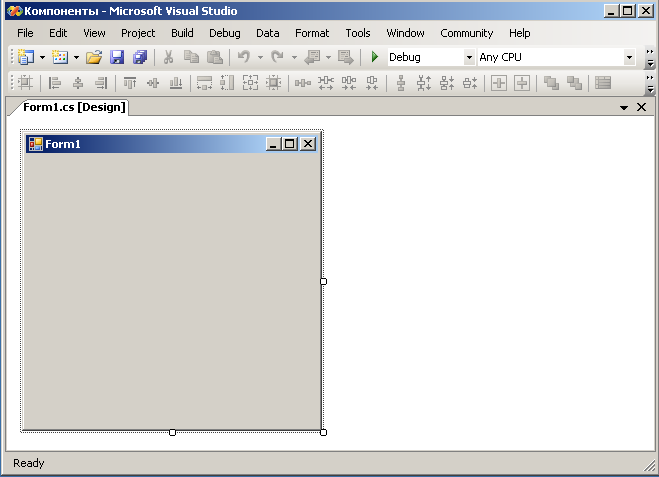Click Increase Vertical Spacing icon
This screenshot has height=477, width=659.
pos(424,83)
